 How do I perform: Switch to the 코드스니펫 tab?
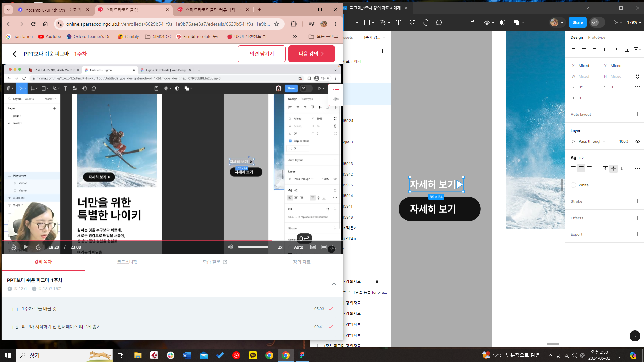(127, 262)
